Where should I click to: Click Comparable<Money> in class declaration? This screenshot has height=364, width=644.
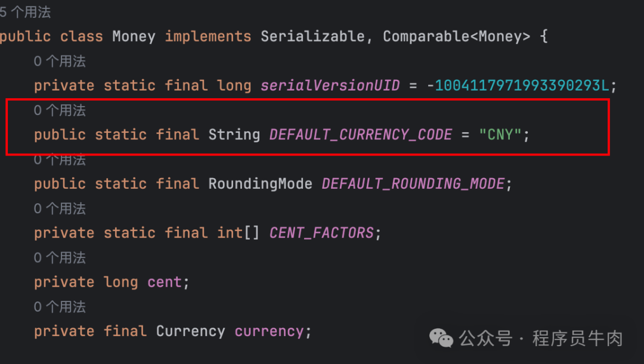(x=456, y=36)
